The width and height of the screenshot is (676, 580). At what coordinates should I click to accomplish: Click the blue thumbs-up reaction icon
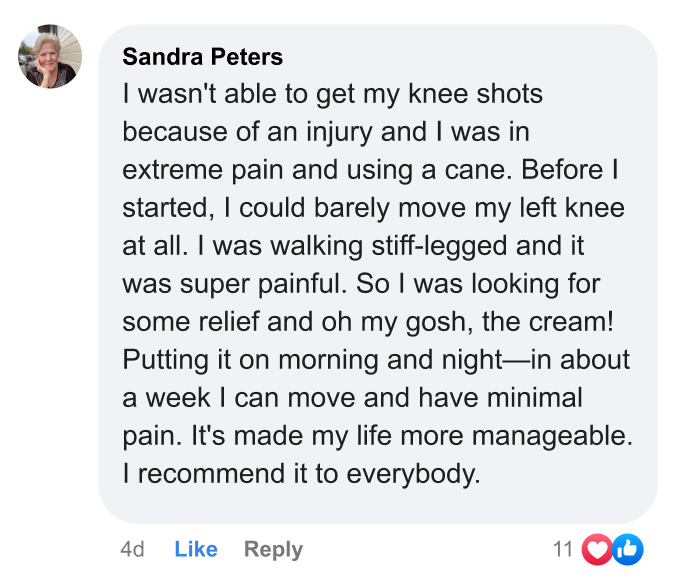click(x=628, y=548)
